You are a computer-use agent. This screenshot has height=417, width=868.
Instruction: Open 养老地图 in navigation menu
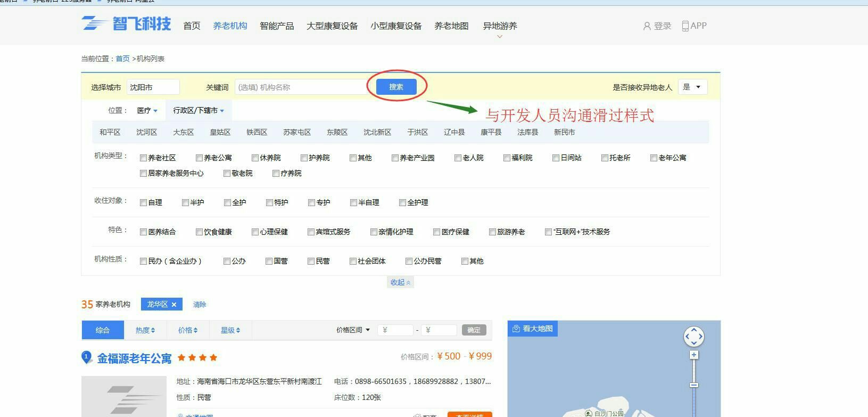click(451, 26)
